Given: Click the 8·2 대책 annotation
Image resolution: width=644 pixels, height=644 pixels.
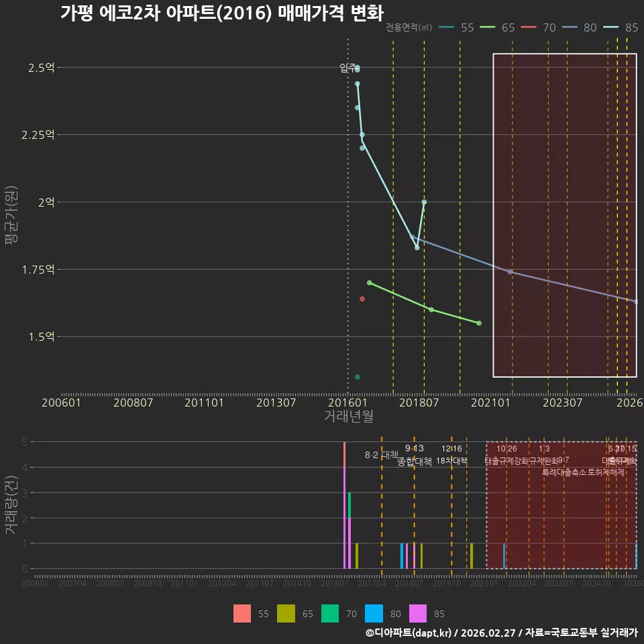Looking at the screenshot, I should click(x=382, y=455).
